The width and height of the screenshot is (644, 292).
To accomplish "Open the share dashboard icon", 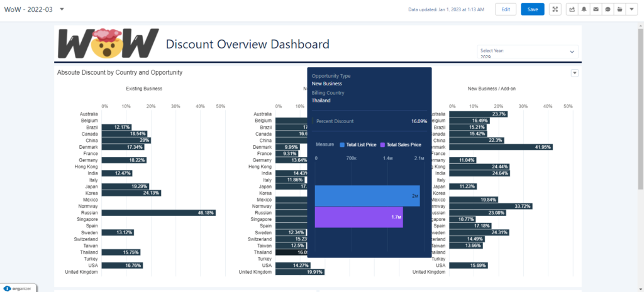I will point(572,9).
